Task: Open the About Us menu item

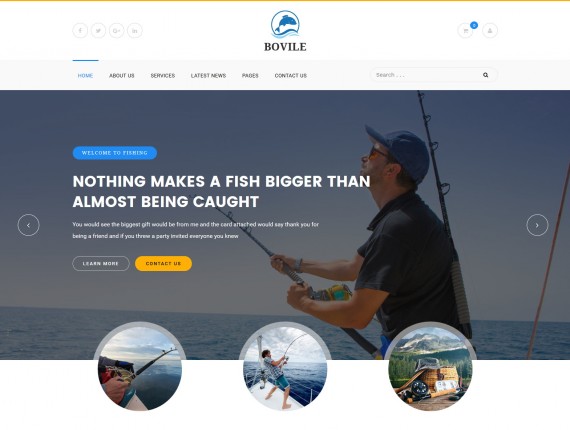Action: pyautogui.click(x=122, y=76)
